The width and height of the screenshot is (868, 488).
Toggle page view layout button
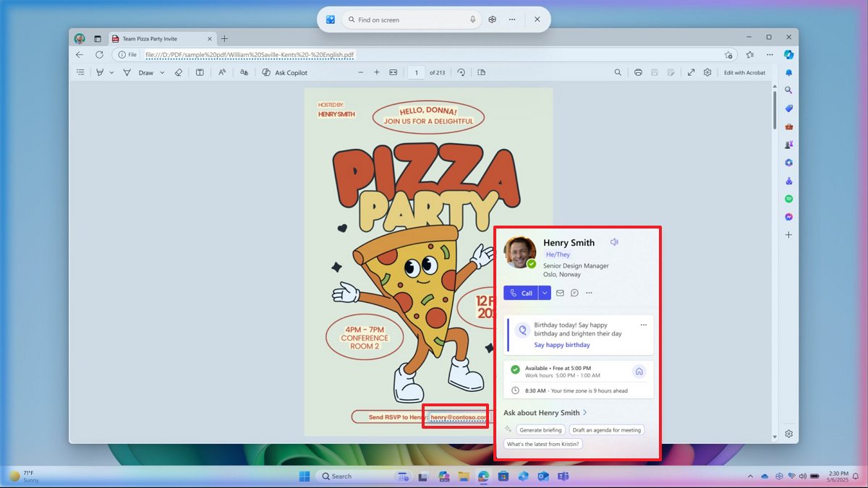(482, 72)
